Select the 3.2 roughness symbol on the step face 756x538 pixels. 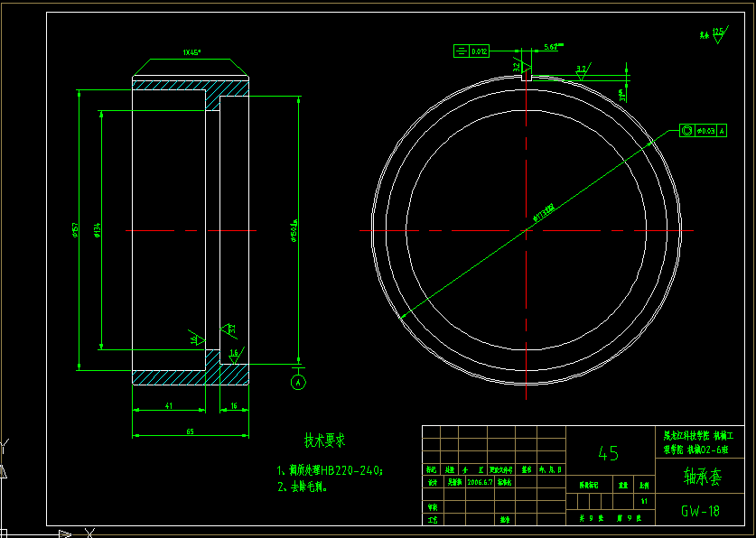tap(229, 329)
